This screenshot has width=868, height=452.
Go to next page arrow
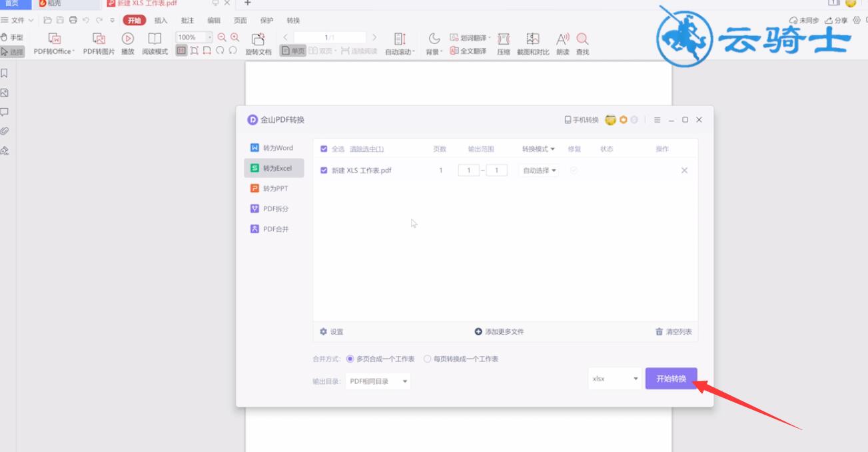374,37
